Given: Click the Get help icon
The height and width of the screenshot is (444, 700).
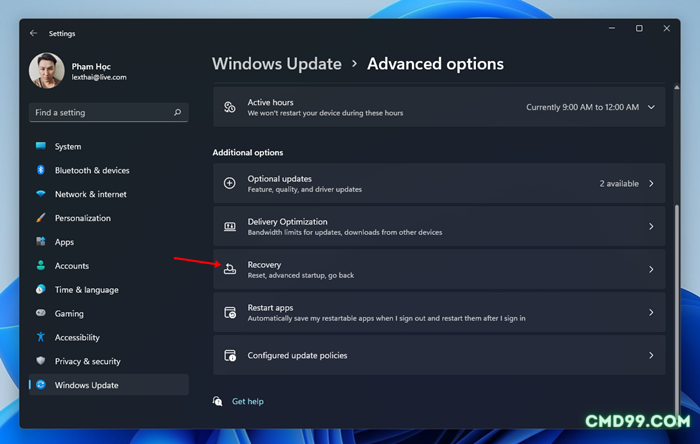Looking at the screenshot, I should tap(217, 401).
